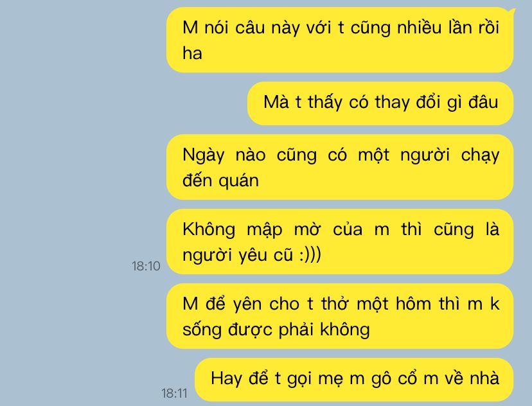This screenshot has width=532, height=406.
Task: Click the line 'sống được phải không'
Action: click(x=276, y=330)
